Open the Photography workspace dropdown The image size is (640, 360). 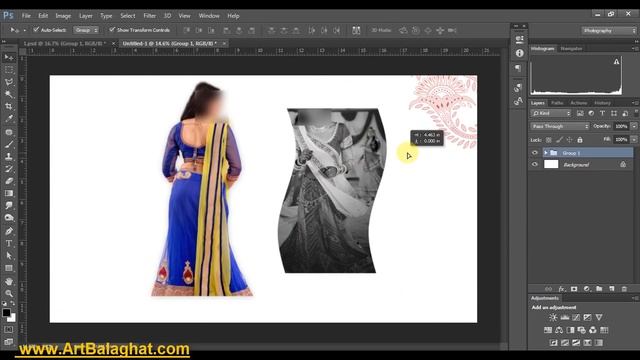[x=609, y=31]
